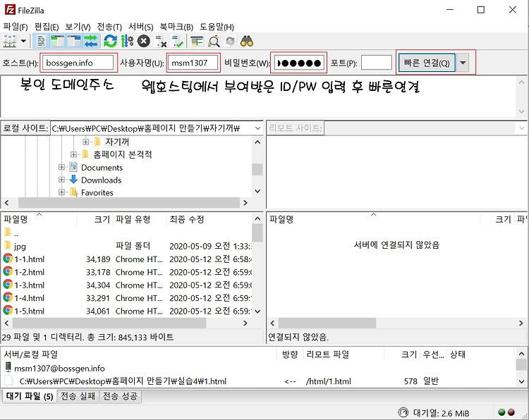Open the 서버(S) menu
Viewport: 529px width, 420px height.
tap(140, 26)
